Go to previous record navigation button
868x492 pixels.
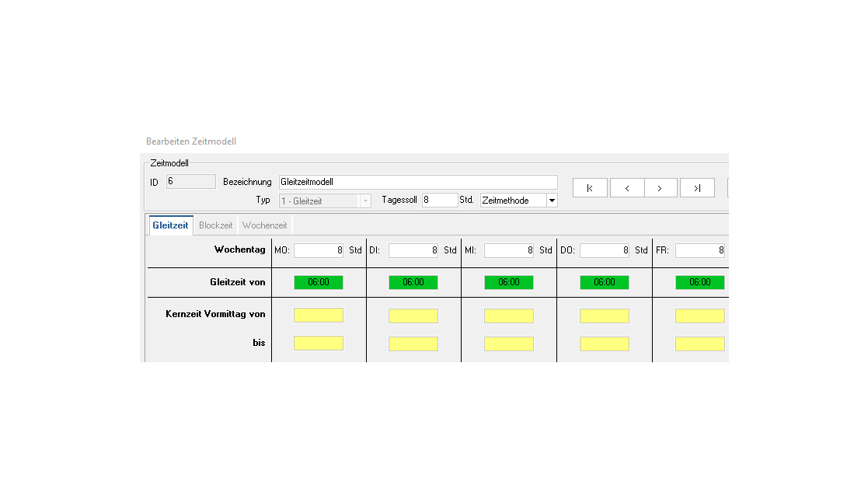click(x=627, y=188)
